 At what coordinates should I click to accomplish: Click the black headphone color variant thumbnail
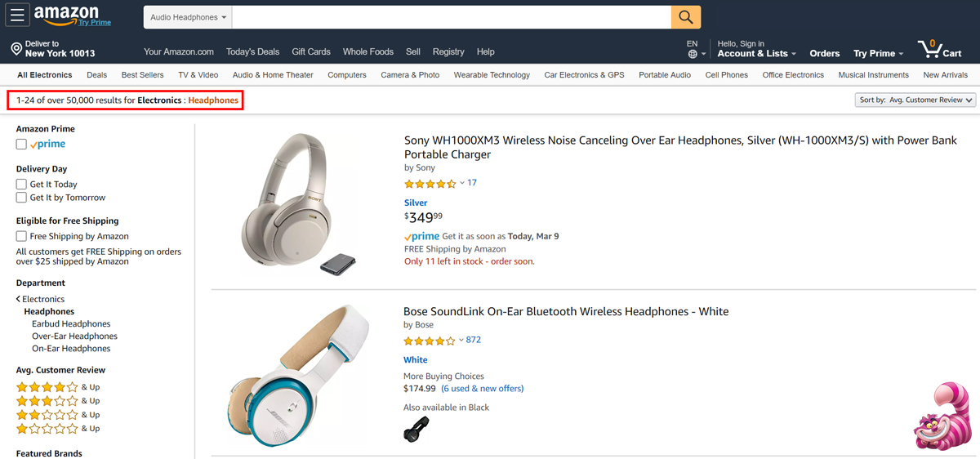(x=416, y=429)
